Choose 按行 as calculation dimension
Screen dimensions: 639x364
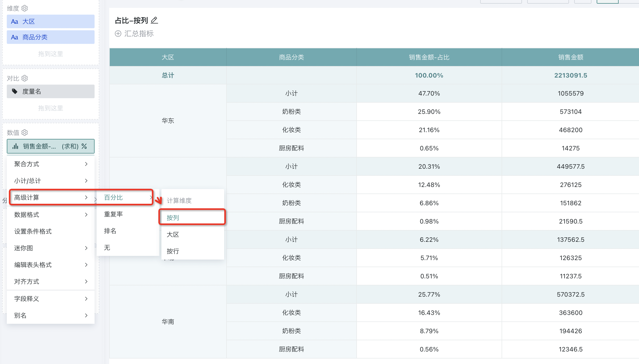pos(193,251)
